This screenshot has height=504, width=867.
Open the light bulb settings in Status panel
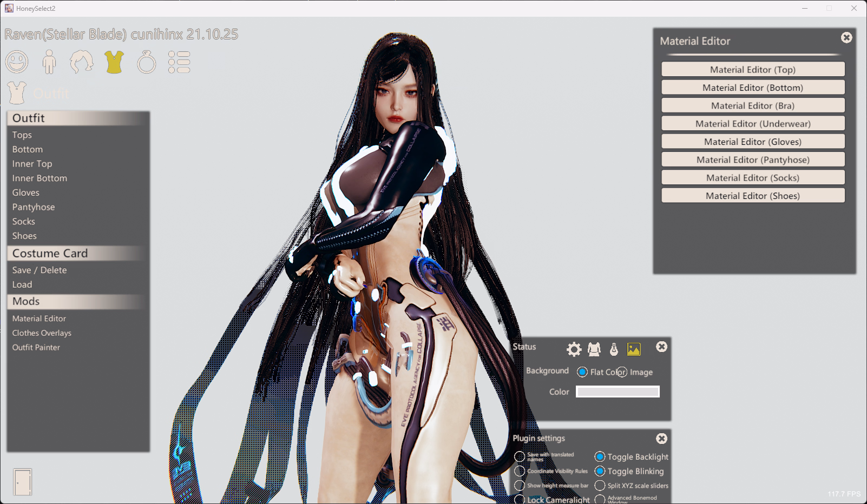[614, 349]
